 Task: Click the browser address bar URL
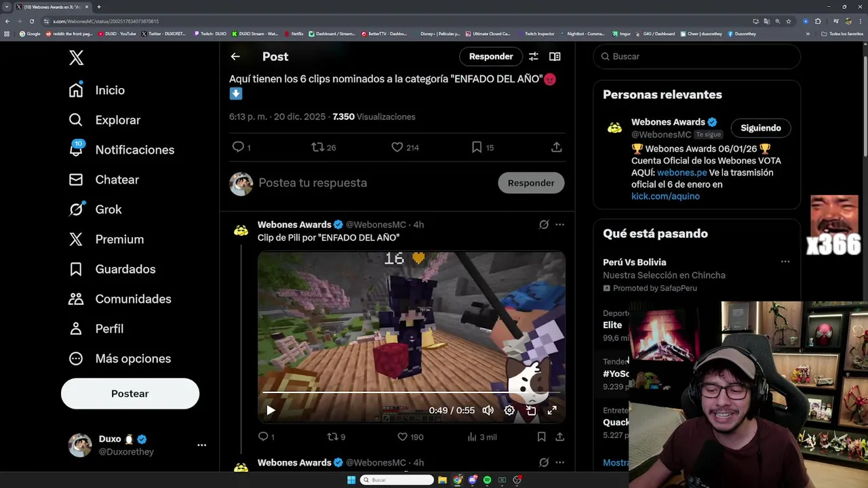(x=106, y=21)
